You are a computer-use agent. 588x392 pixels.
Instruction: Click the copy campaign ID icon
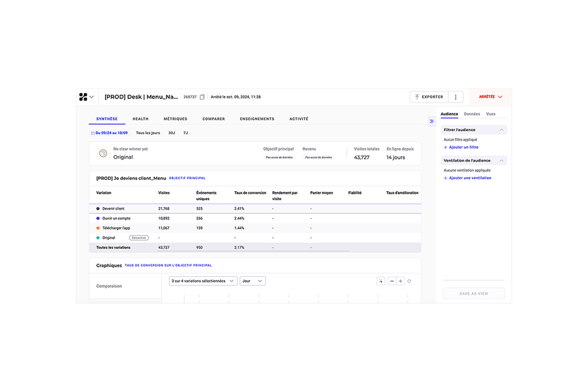[202, 97]
